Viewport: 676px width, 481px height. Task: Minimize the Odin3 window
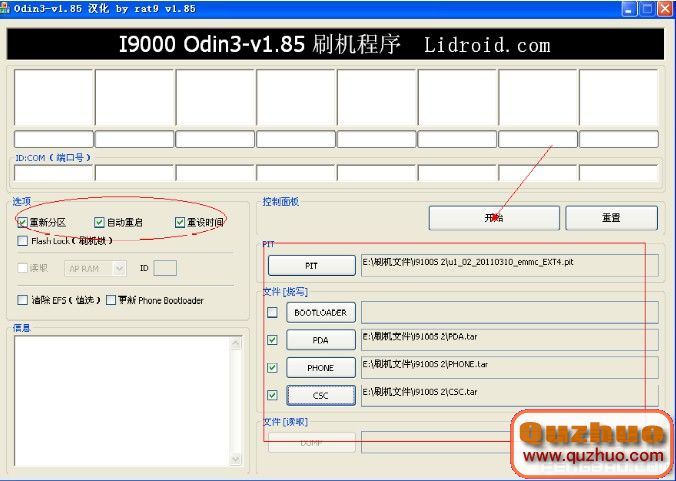(629, 9)
